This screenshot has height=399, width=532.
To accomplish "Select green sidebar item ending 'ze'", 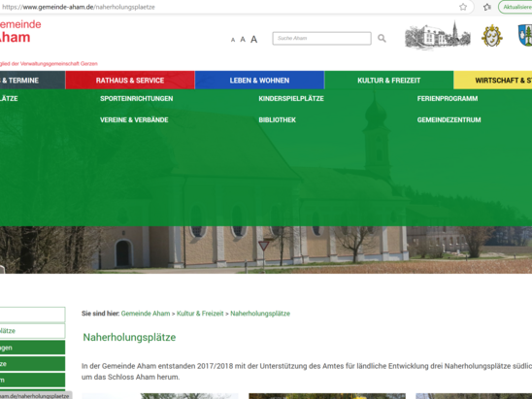I will pos(33,364).
